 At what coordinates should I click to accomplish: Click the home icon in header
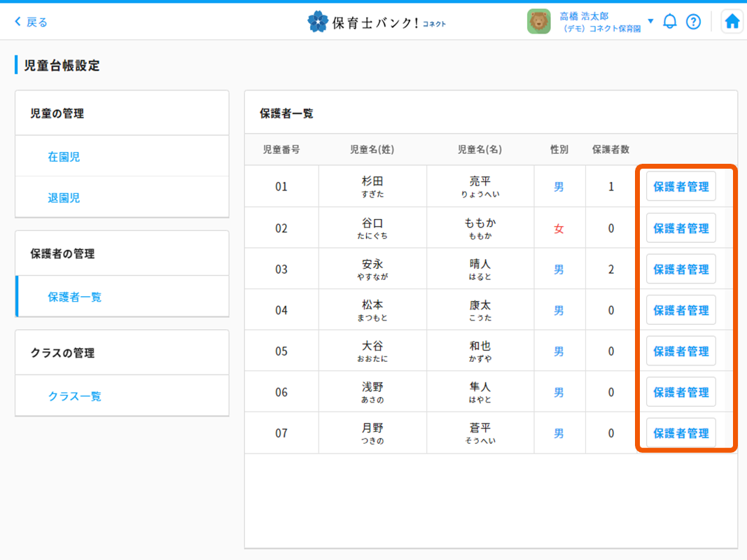coord(732,22)
